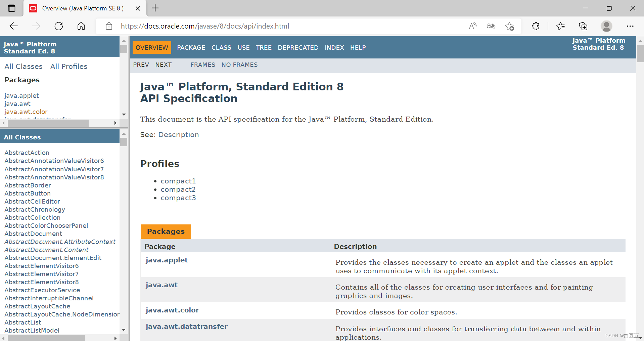Open the AbstractCellEditor class link
The width and height of the screenshot is (644, 341).
(32, 202)
